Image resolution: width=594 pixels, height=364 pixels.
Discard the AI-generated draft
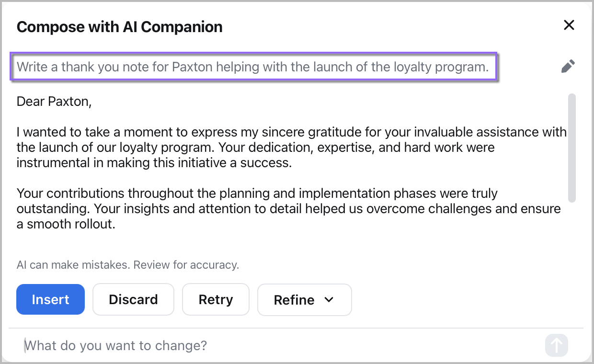coord(133,299)
